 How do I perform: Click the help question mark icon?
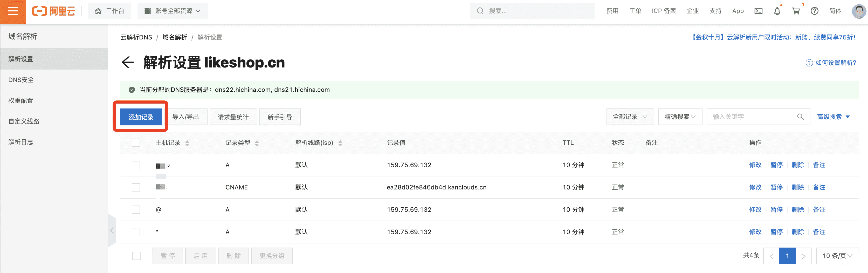click(x=814, y=11)
